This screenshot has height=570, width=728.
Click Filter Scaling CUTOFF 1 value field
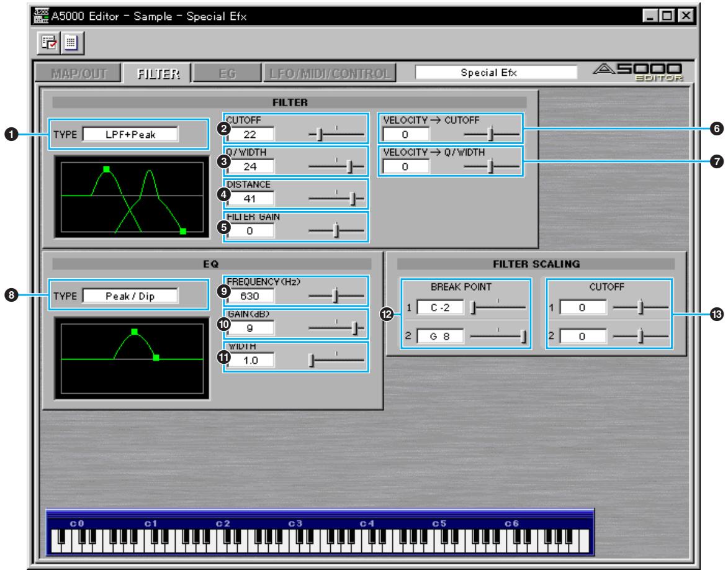(x=583, y=307)
